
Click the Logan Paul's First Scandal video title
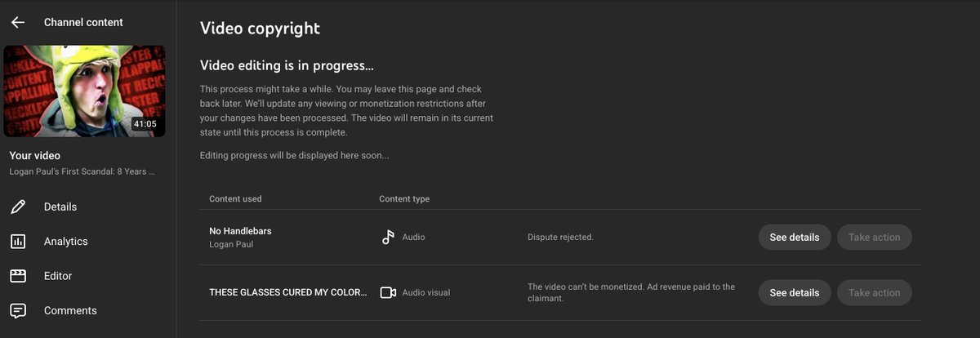(x=82, y=171)
